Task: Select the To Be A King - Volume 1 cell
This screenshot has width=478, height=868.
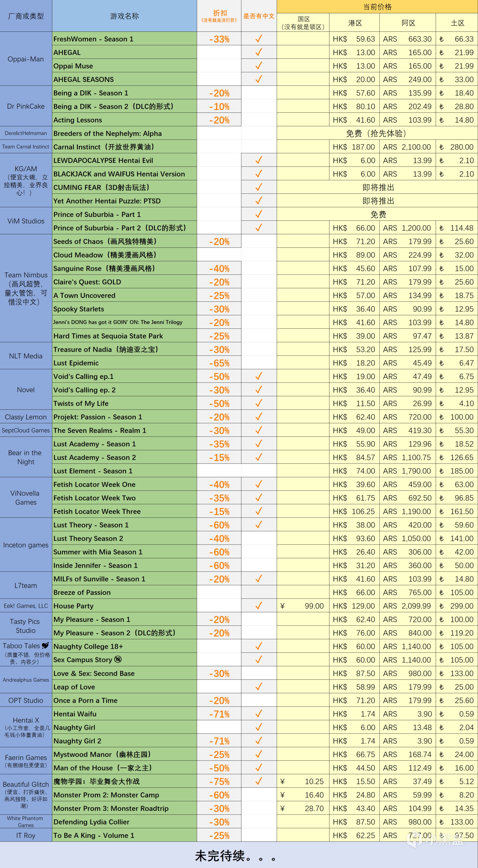Action: [124, 835]
